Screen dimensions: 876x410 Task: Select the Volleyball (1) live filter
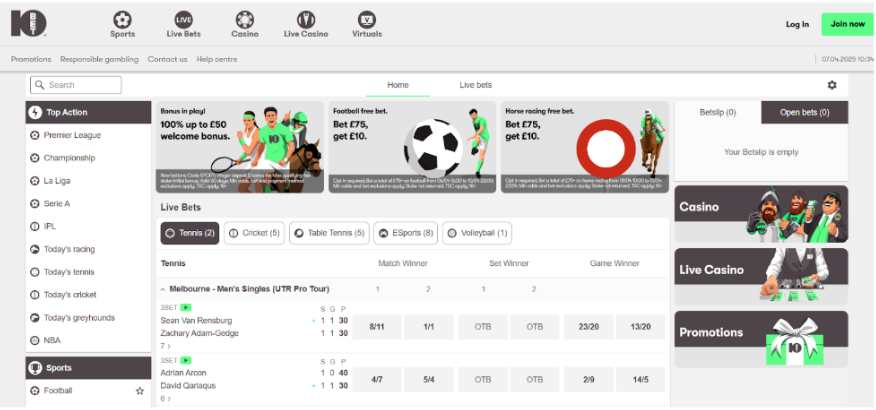click(x=477, y=233)
